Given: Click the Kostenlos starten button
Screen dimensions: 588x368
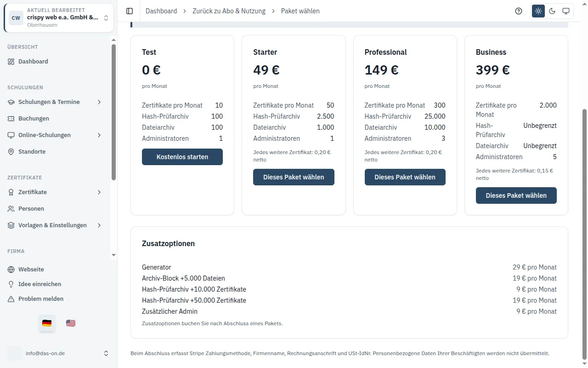Looking at the screenshot, I should tap(182, 157).
